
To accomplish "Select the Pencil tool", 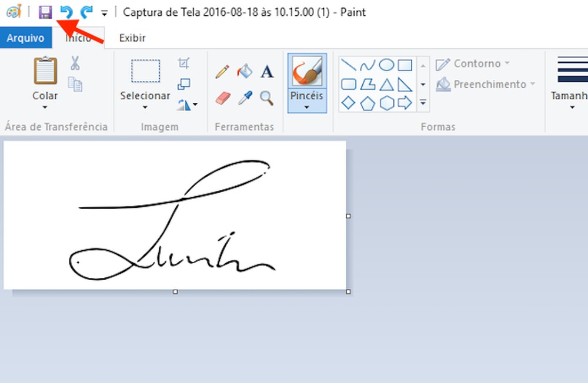I will click(222, 70).
